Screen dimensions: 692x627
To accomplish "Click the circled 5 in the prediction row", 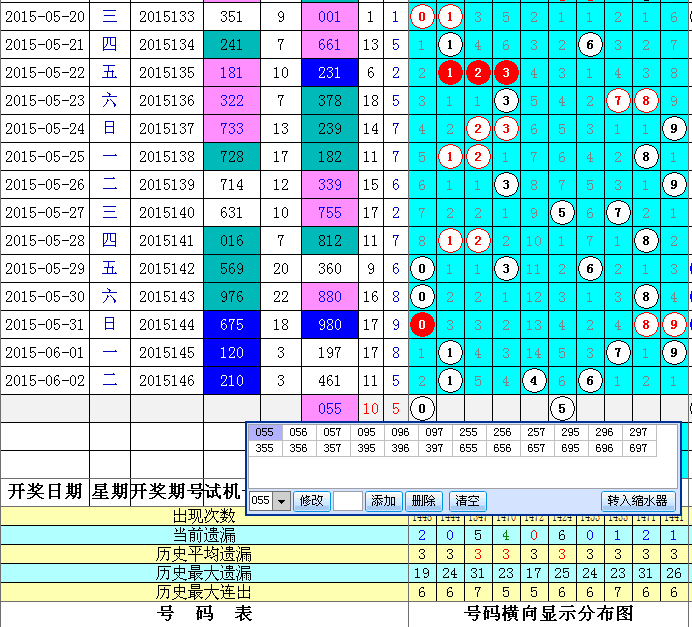I will [563, 408].
